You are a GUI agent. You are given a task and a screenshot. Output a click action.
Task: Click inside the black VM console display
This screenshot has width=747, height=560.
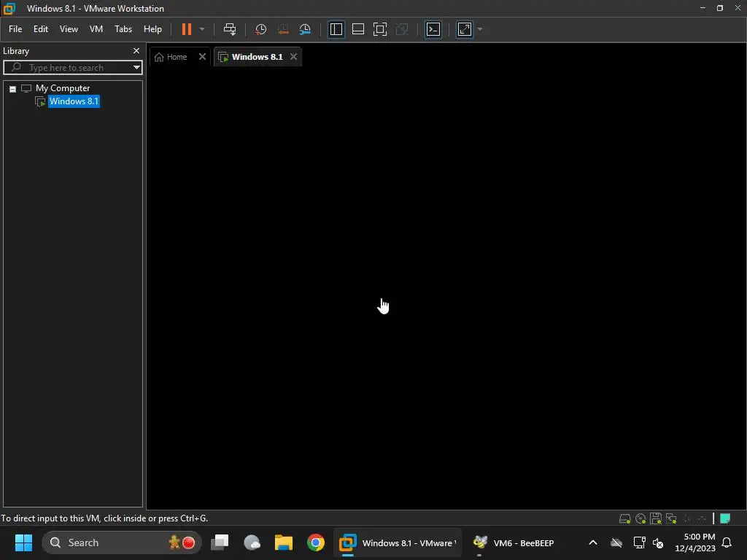click(x=446, y=288)
